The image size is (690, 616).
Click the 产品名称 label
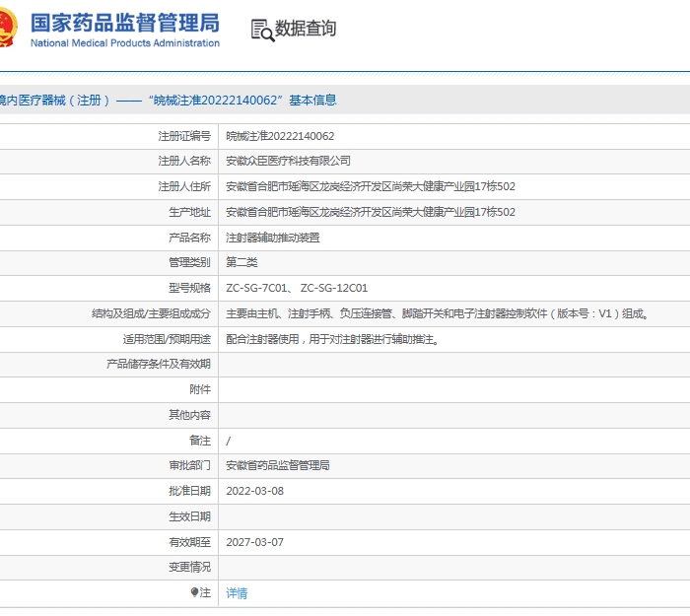(189, 238)
